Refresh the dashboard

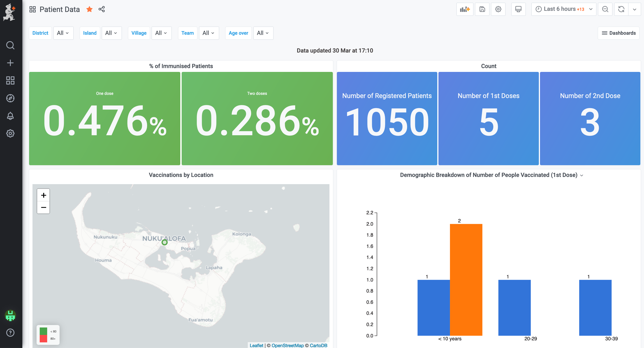621,9
